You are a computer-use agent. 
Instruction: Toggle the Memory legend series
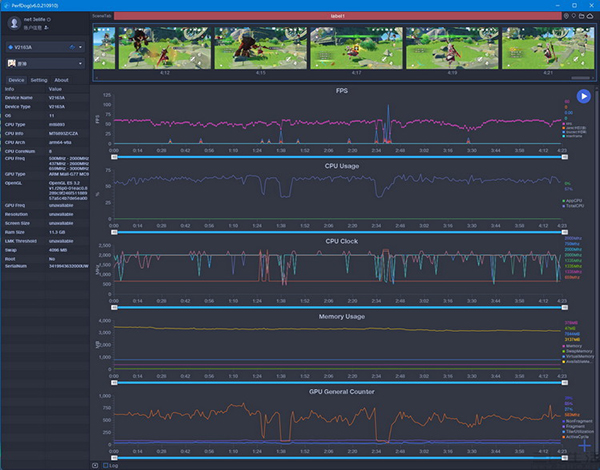tap(572, 345)
